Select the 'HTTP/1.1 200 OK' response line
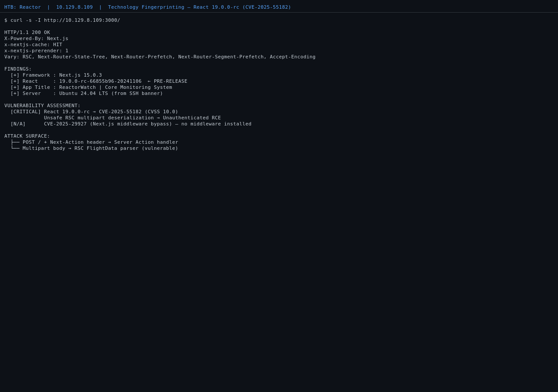 (x=27, y=32)
